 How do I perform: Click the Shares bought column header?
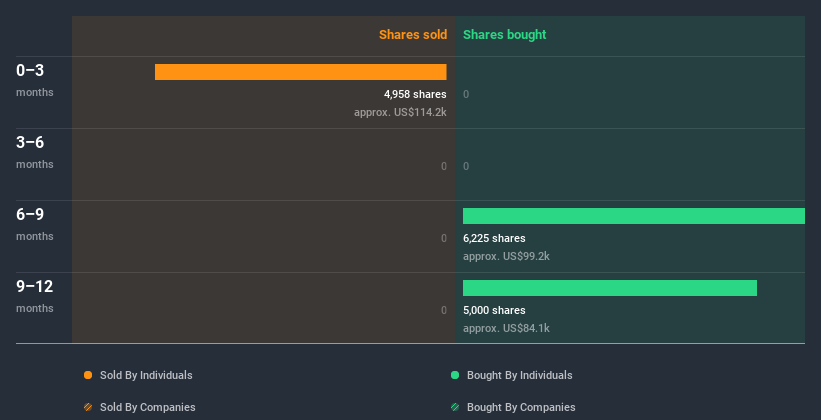[505, 35]
